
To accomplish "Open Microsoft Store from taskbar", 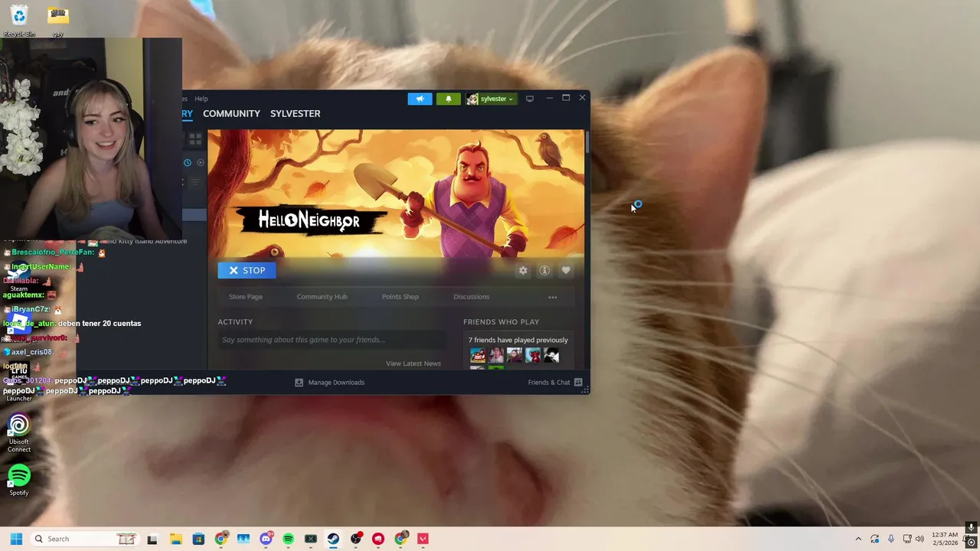I will click(x=198, y=539).
